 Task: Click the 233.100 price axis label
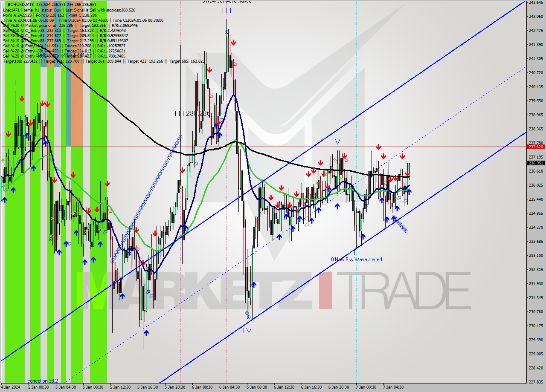point(536,256)
